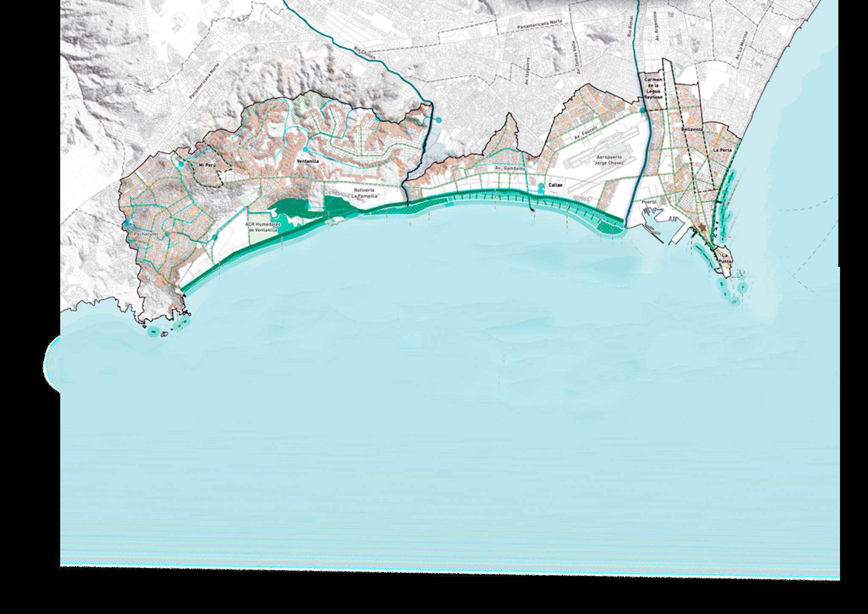Viewport: 868px width, 614px height.
Task: Select the Av. Gambetta road label
Action: [510, 168]
